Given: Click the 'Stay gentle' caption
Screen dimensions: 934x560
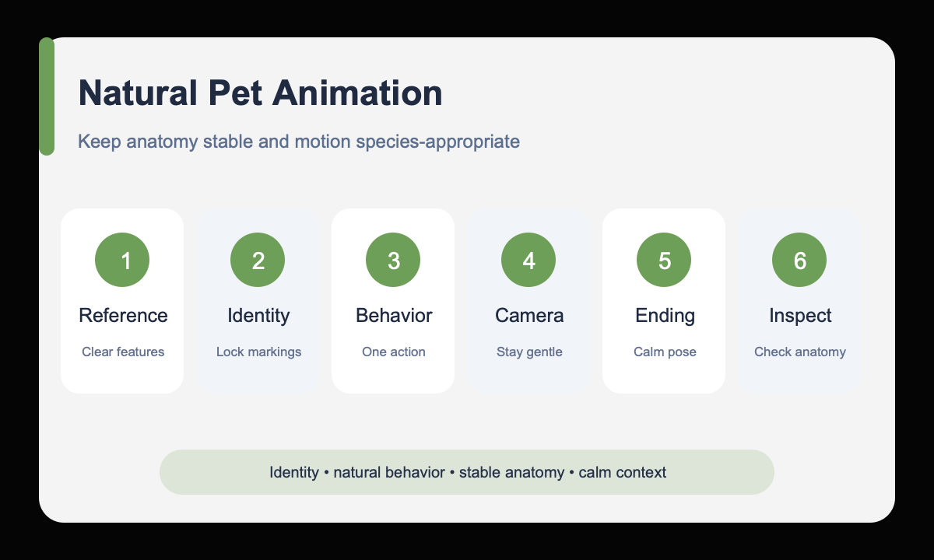Looking at the screenshot, I should click(x=529, y=352).
